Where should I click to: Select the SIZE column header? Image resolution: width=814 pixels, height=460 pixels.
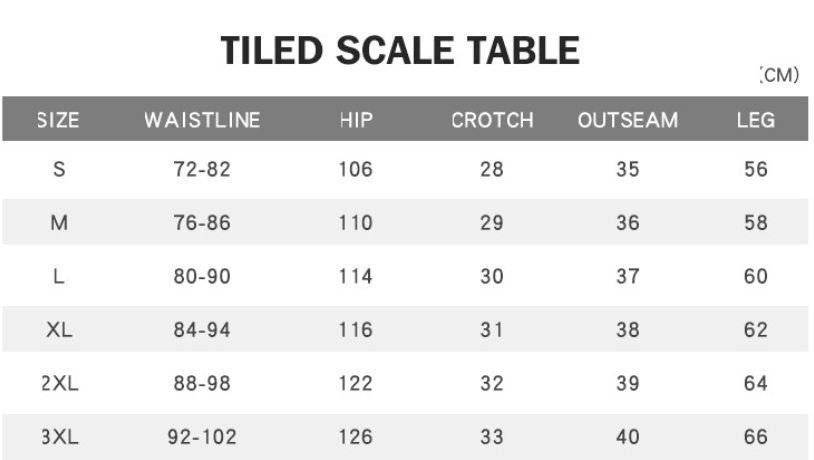coord(59,120)
